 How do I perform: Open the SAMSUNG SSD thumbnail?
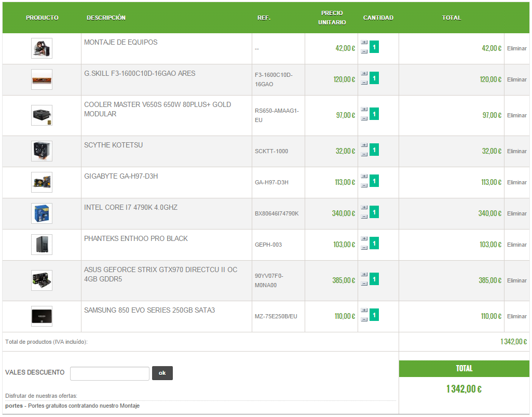(42, 316)
